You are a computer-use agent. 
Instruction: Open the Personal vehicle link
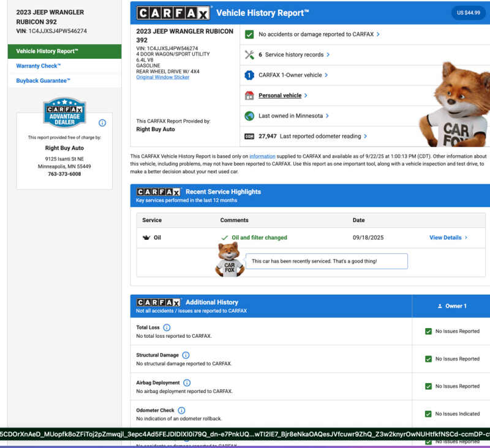click(280, 95)
